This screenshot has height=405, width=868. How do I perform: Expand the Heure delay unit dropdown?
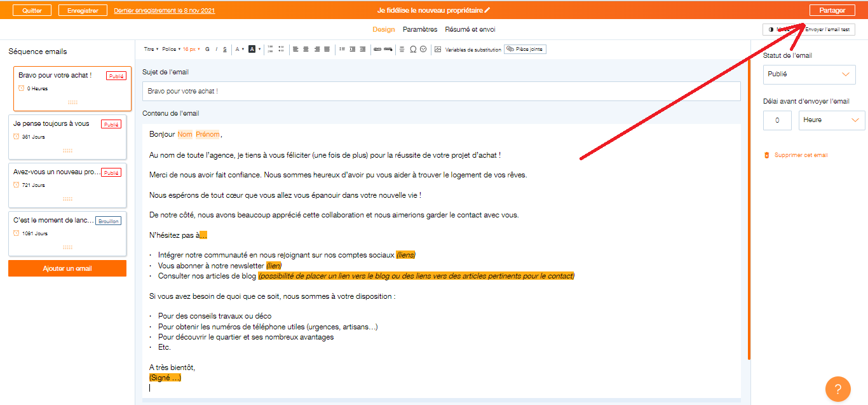point(832,120)
